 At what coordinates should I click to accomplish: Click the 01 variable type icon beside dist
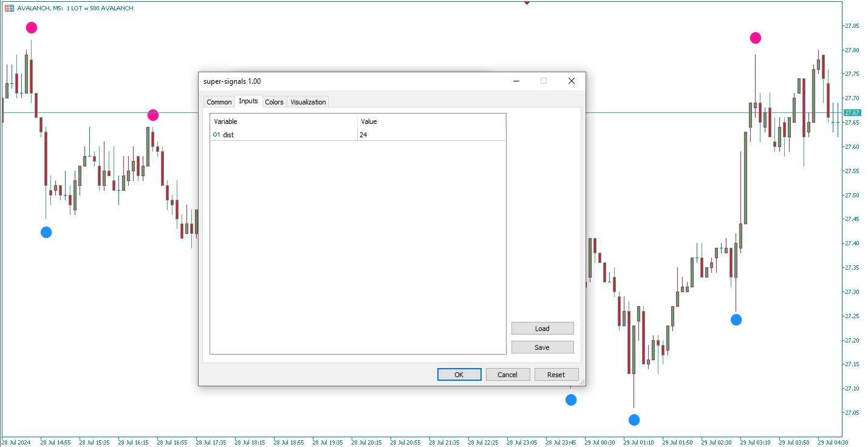click(x=217, y=135)
